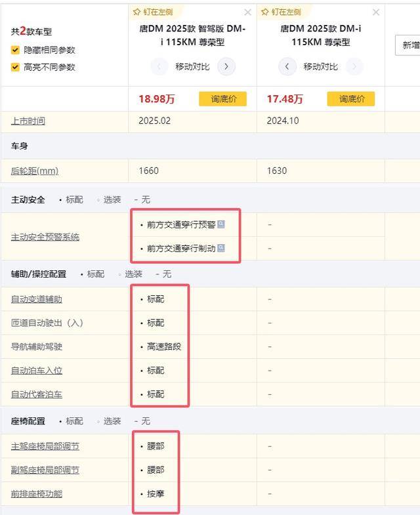Open the 自动代客泊车 link
The image size is (420, 515).
[37, 394]
